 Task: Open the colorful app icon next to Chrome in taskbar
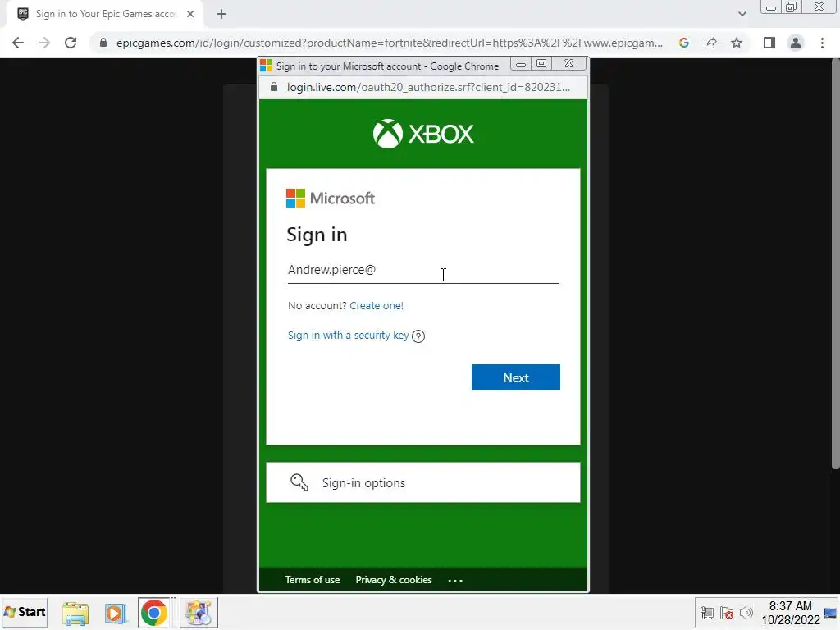pyautogui.click(x=199, y=612)
